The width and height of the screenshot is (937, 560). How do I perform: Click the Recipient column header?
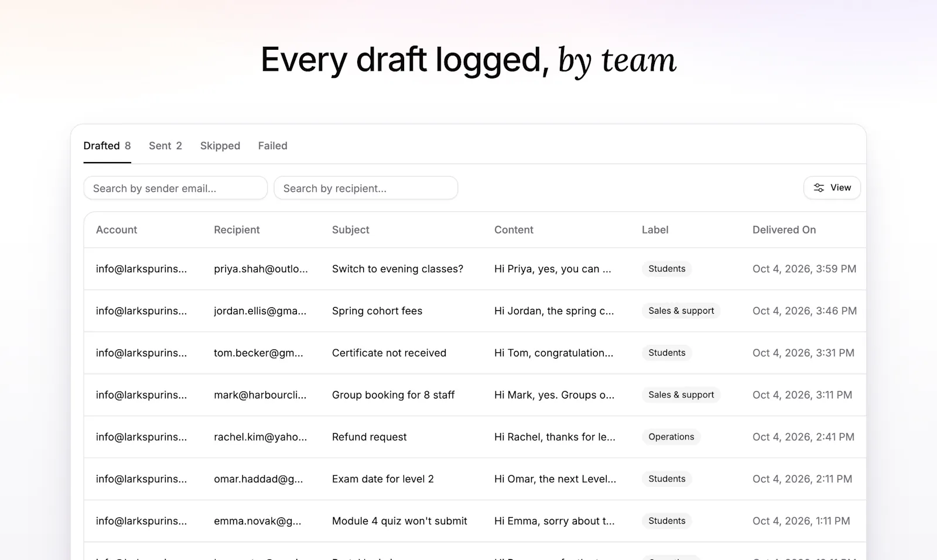[x=237, y=230]
